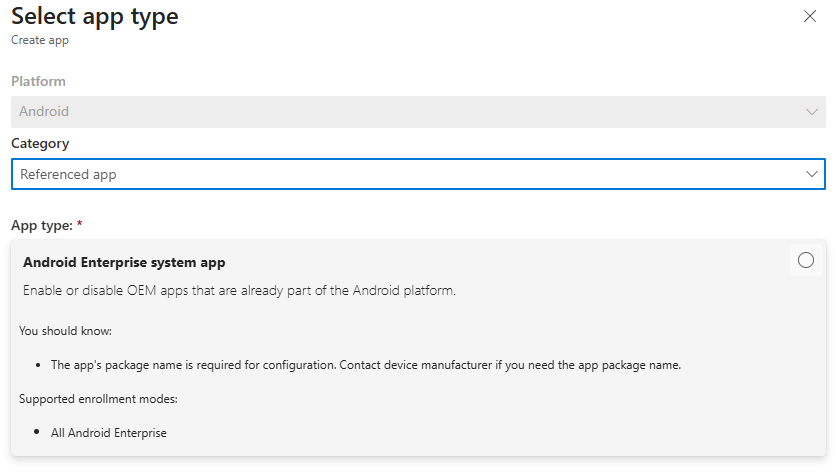Select the Android Enterprise system app radio button
This screenshot has width=836, height=474.
click(806, 260)
